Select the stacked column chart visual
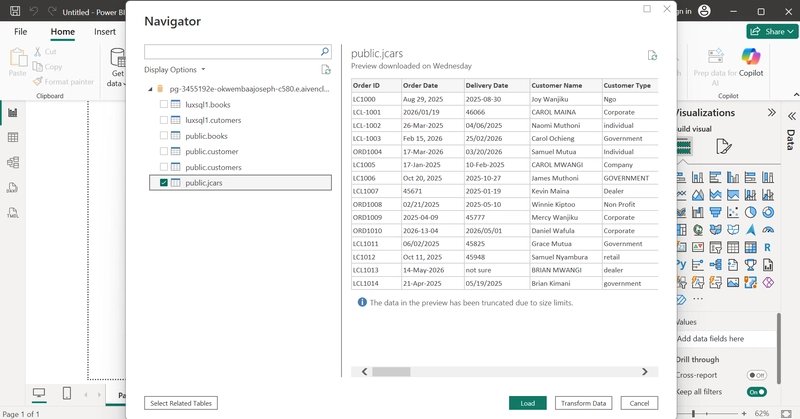 point(697,177)
